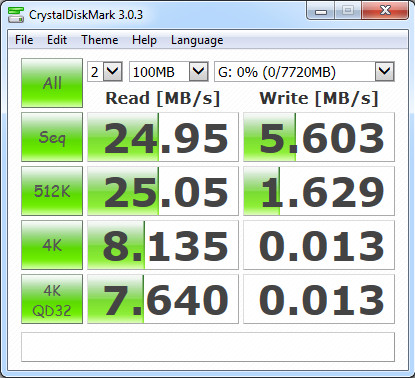This screenshot has width=415, height=378.
Task: Expand the test count dropdown showing 2
Action: click(113, 71)
